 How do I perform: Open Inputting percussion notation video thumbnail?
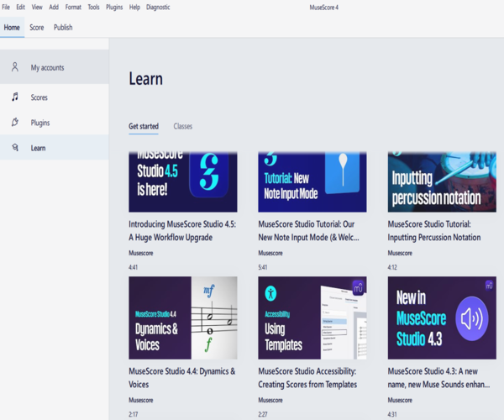(442, 181)
